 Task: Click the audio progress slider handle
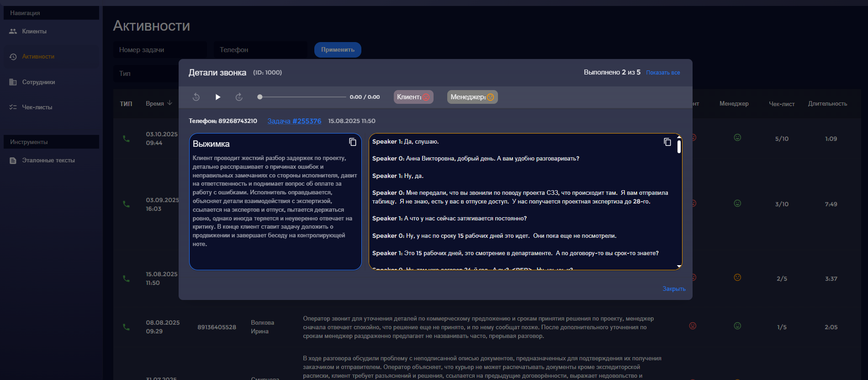click(260, 97)
